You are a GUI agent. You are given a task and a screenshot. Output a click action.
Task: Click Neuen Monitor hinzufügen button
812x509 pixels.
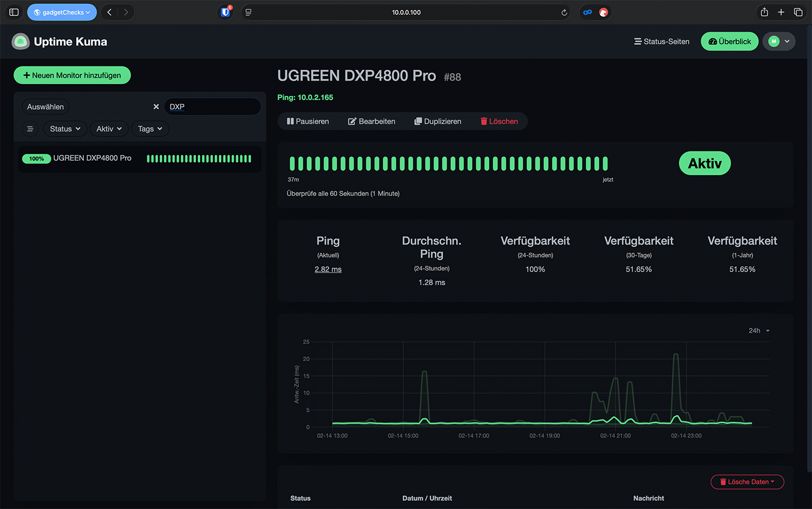pos(72,75)
